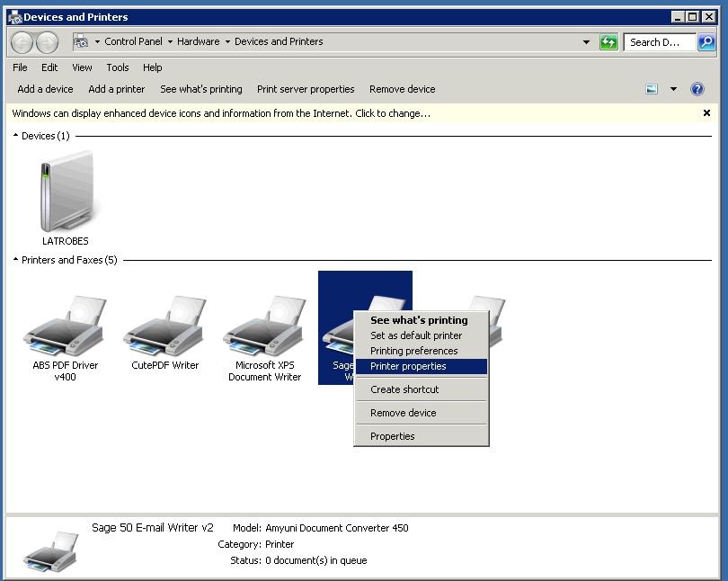Screen dimensions: 728x581
Task: Open the File menu
Action: (20, 67)
